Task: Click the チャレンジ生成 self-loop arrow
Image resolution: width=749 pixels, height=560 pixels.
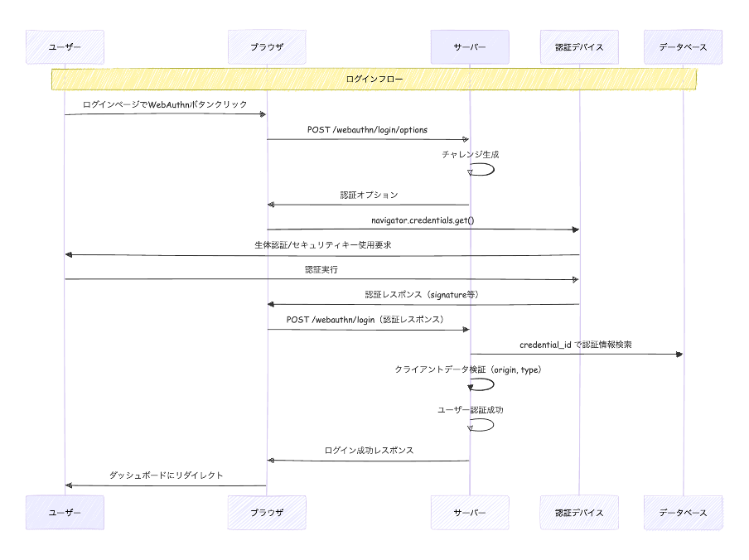Action: coord(483,169)
